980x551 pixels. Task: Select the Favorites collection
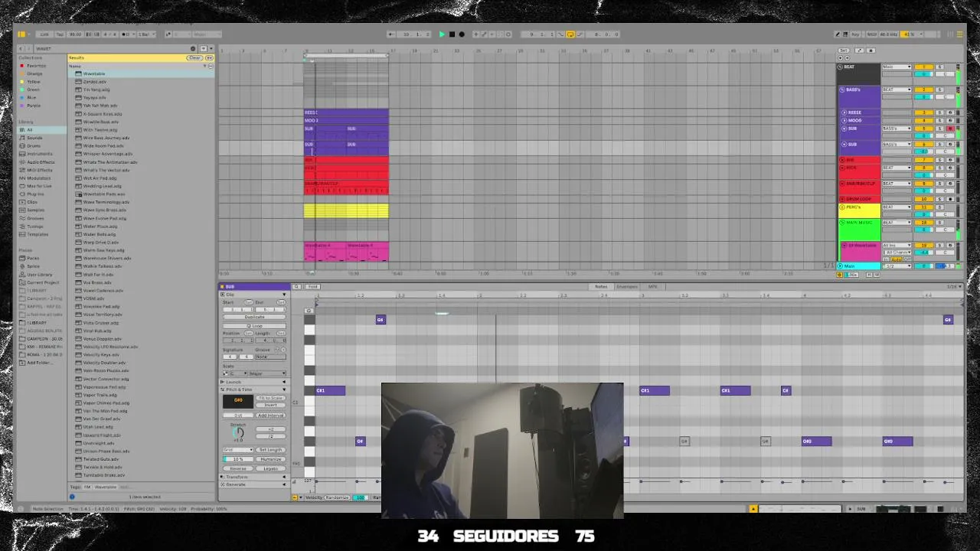click(36, 66)
